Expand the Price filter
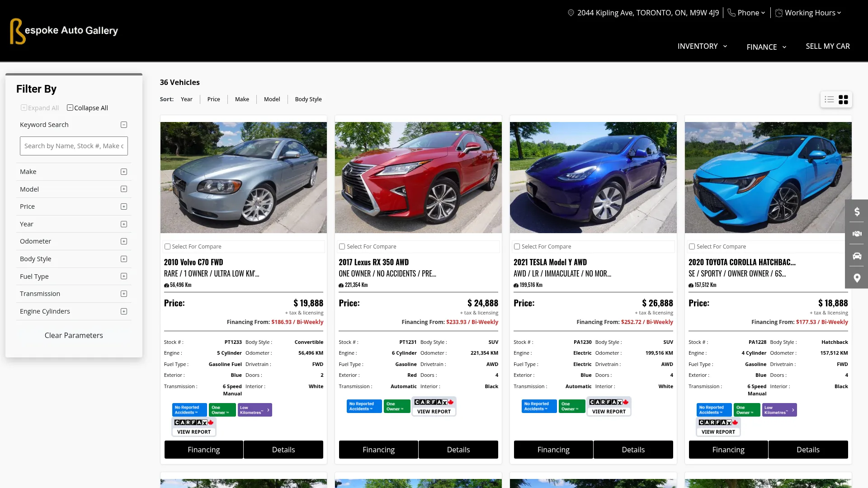868x488 pixels. (x=124, y=206)
